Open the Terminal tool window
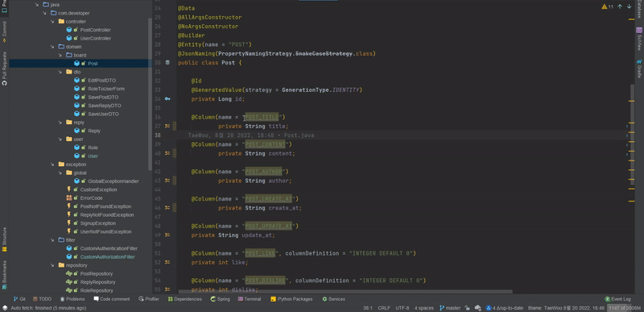Image resolution: width=644 pixels, height=312 pixels. [250, 299]
